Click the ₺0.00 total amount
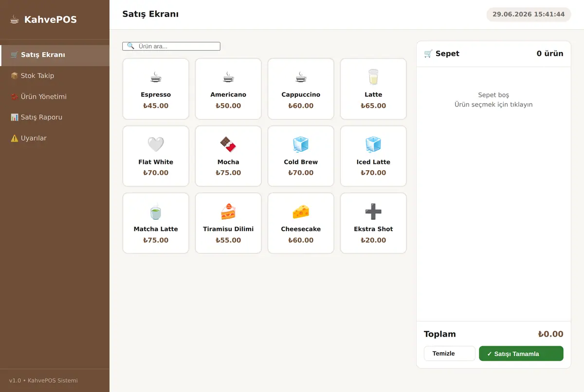This screenshot has height=392, width=584. pyautogui.click(x=550, y=334)
